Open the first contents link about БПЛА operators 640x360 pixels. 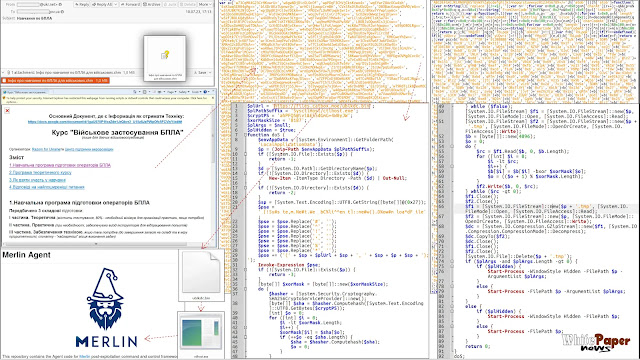tap(60, 165)
